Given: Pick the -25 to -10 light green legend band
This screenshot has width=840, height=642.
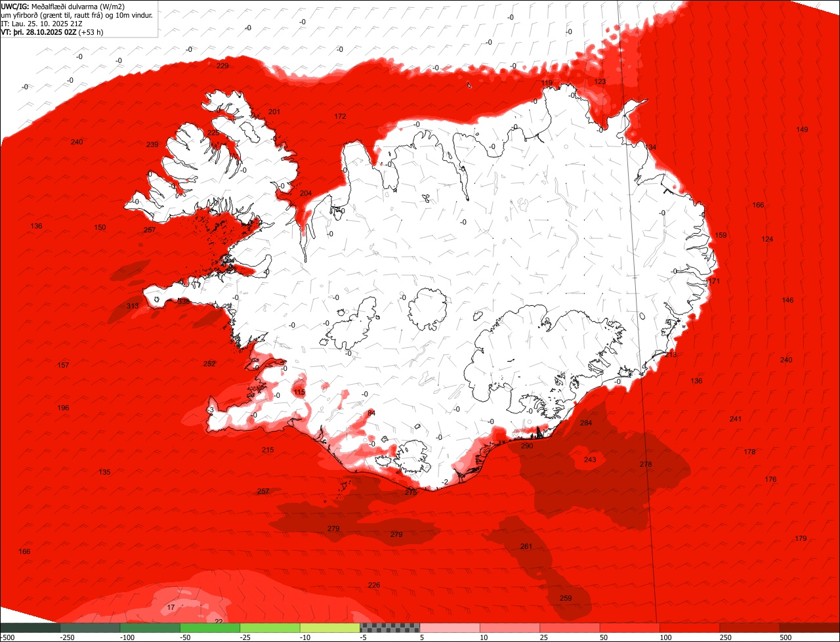Looking at the screenshot, I should [x=270, y=628].
